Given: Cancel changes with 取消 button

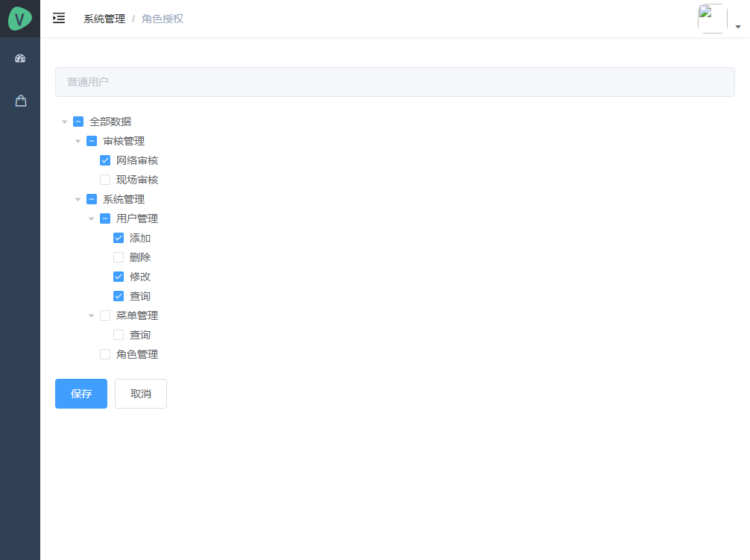Looking at the screenshot, I should pos(141,394).
